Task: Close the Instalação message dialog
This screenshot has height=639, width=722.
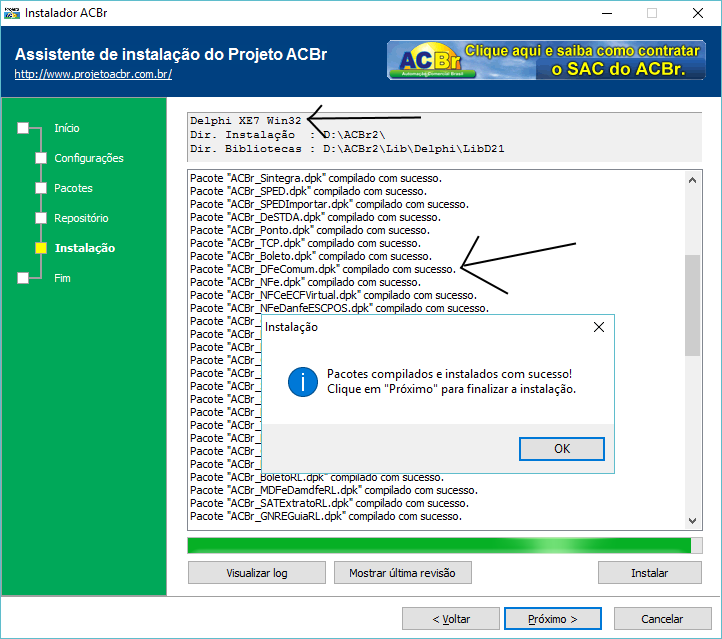Action: point(599,327)
